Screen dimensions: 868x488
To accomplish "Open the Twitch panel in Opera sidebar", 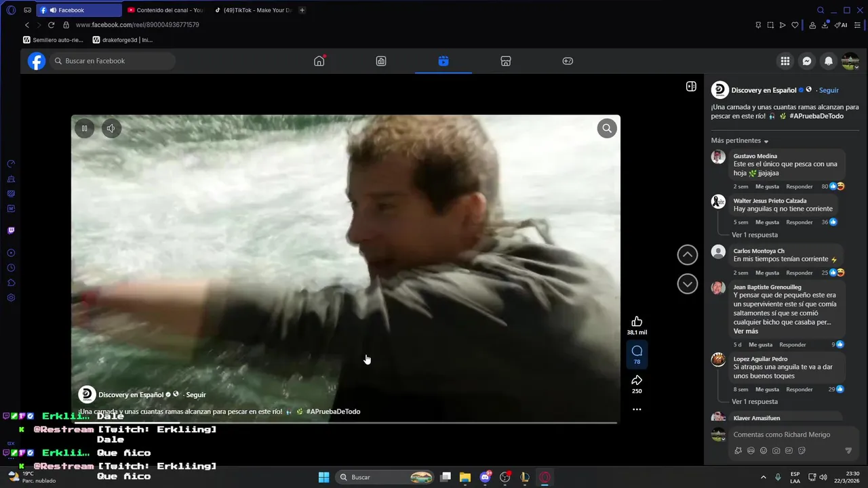I will [x=11, y=230].
